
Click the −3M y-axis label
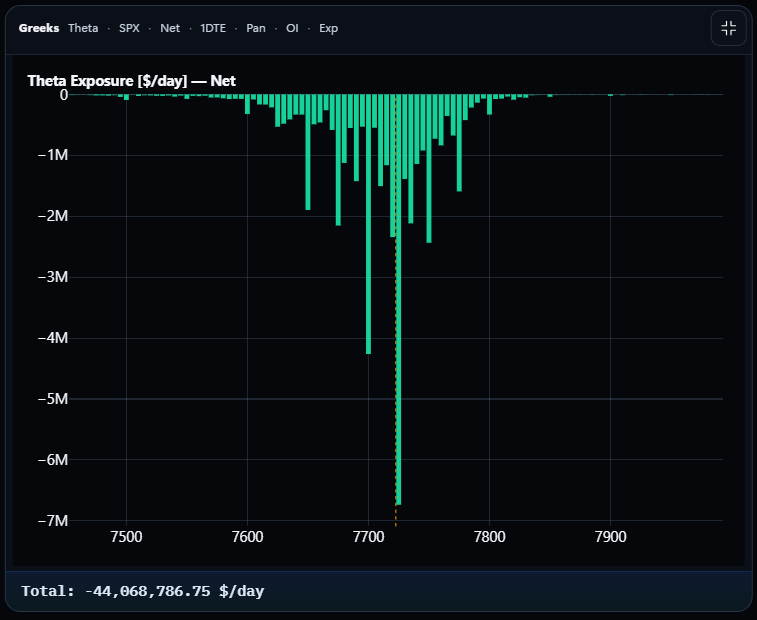click(x=53, y=277)
